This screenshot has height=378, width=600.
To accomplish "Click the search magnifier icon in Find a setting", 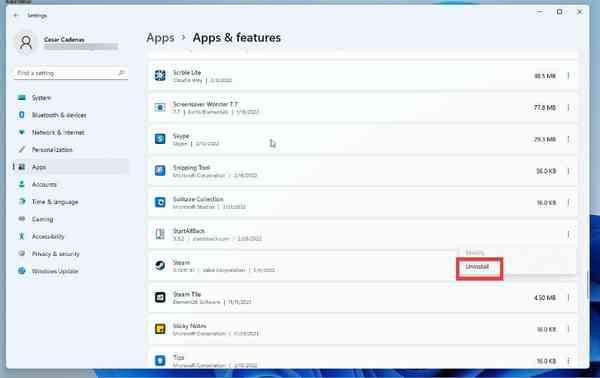I will point(121,73).
